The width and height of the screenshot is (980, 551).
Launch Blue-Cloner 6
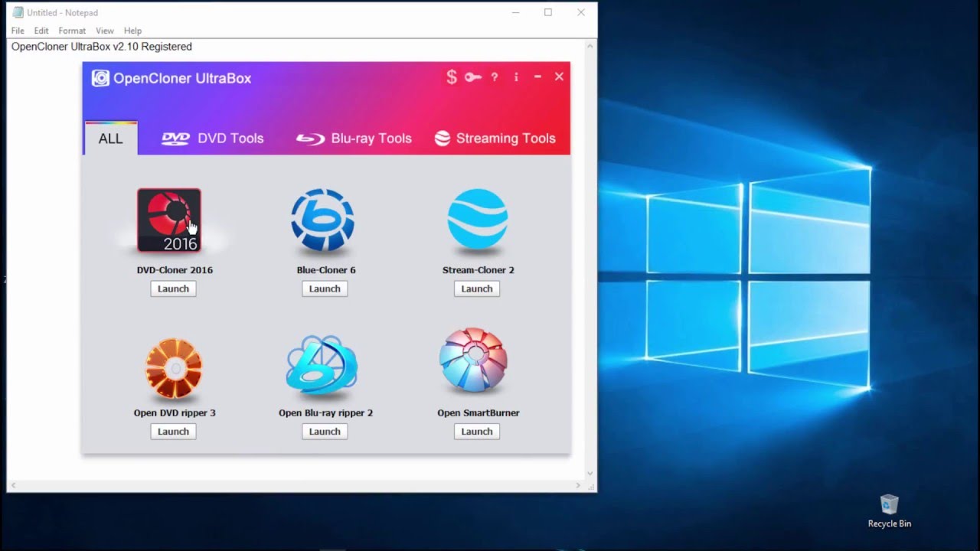point(325,289)
